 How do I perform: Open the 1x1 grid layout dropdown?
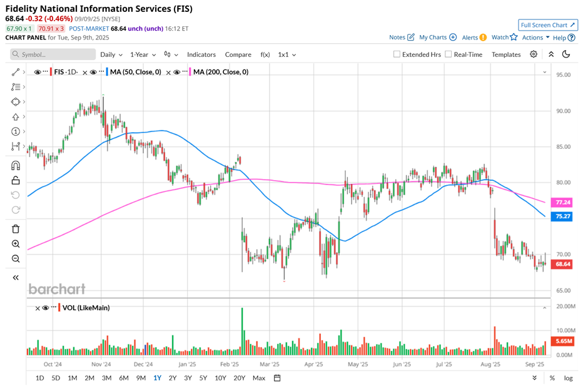click(287, 54)
